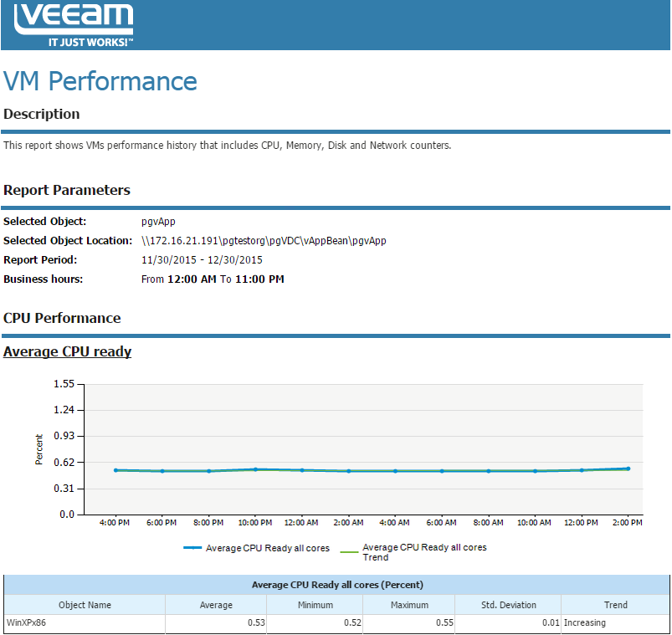Click the 1.55 y-axis label

point(64,384)
